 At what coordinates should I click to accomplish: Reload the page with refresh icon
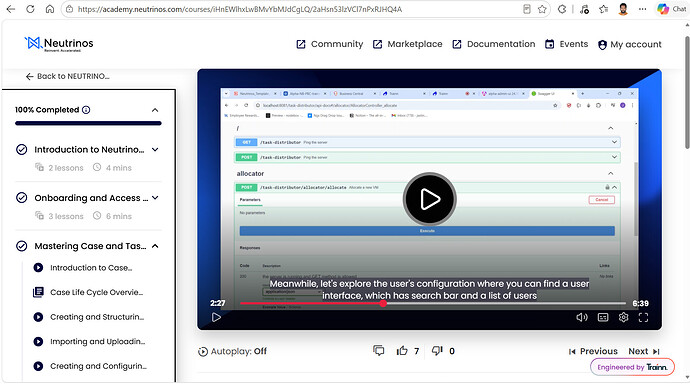point(30,9)
